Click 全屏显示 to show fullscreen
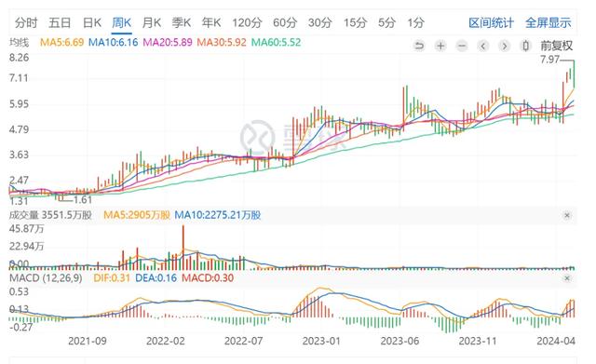This screenshot has height=364, width=596. tap(549, 22)
